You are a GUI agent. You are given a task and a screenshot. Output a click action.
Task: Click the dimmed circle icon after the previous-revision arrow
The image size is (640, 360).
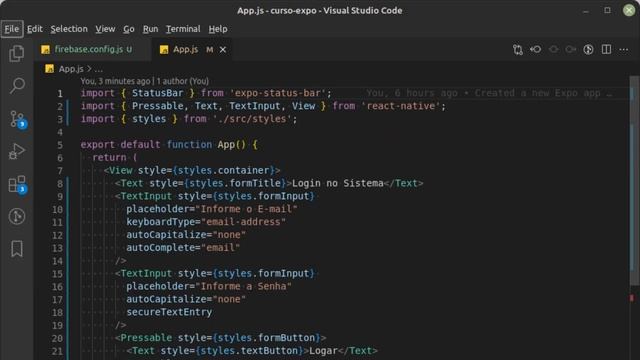pyautogui.click(x=553, y=50)
